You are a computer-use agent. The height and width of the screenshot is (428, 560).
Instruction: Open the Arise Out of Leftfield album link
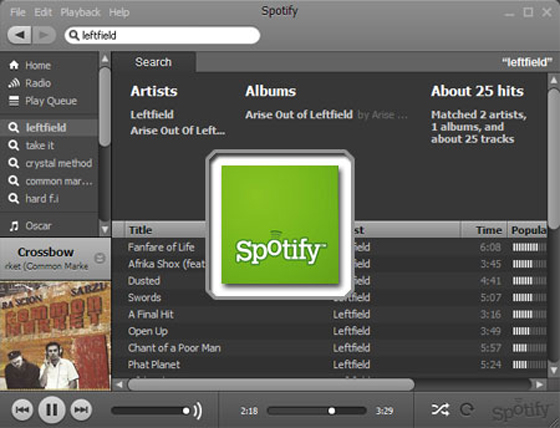(x=299, y=115)
